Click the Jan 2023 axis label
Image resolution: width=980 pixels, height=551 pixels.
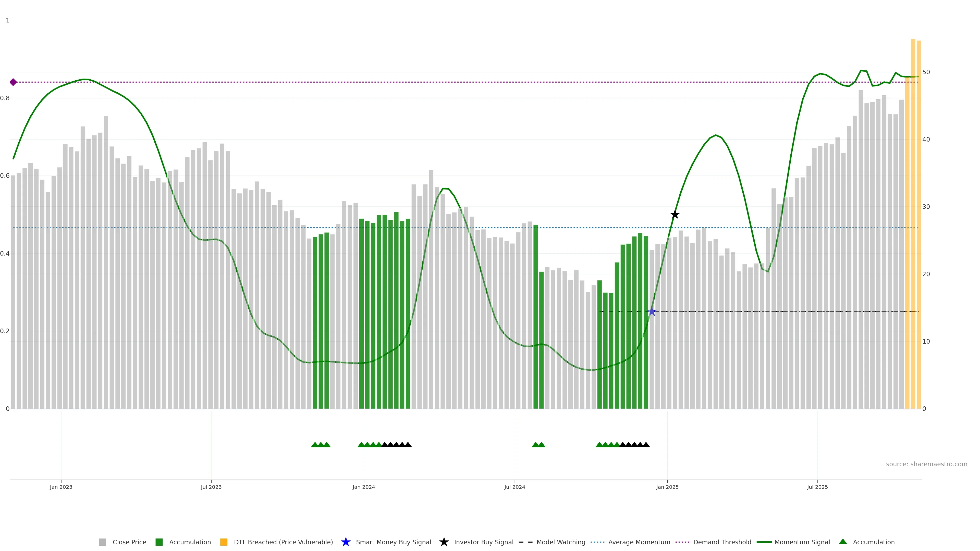point(61,487)
